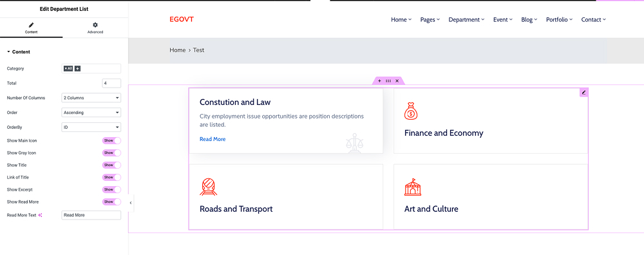Open Finance and Economy title link
The image size is (644, 255).
[444, 133]
